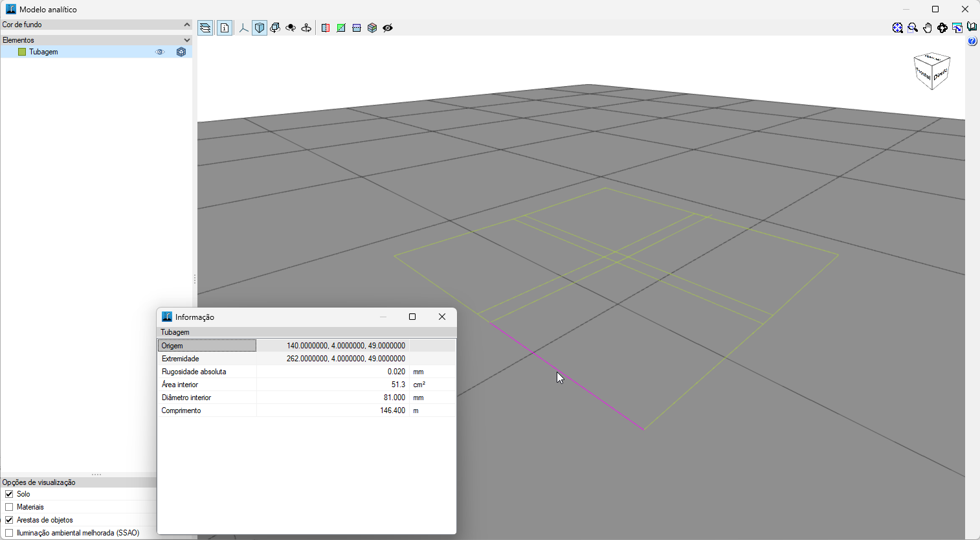
Task: Click the Direita face of the view cube
Action: pos(941,74)
